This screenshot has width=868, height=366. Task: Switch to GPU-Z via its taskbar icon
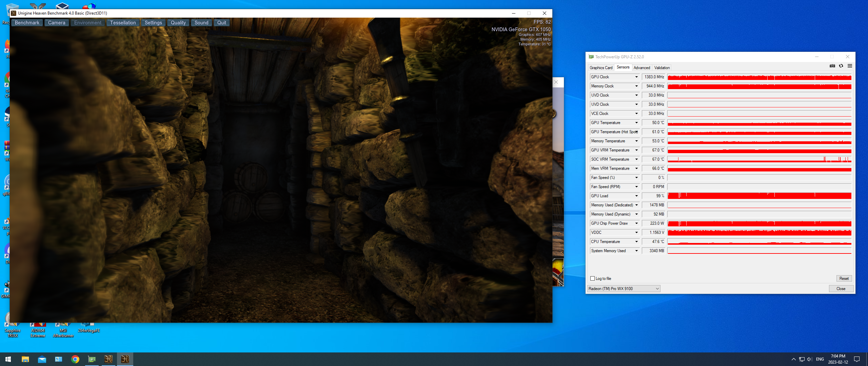(92, 359)
